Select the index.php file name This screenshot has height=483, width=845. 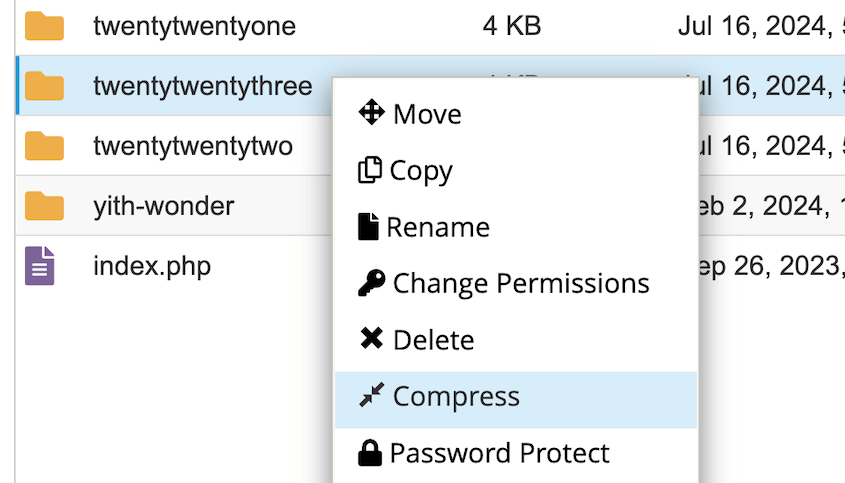point(152,266)
